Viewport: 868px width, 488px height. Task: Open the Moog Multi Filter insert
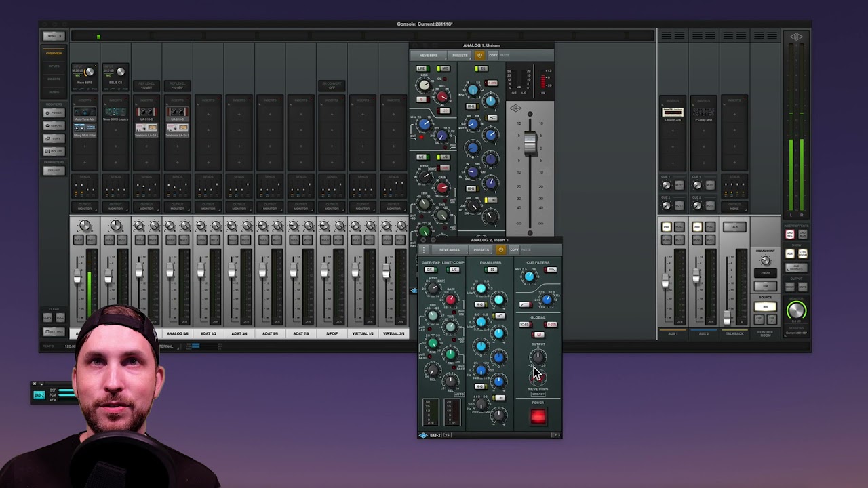tap(85, 129)
